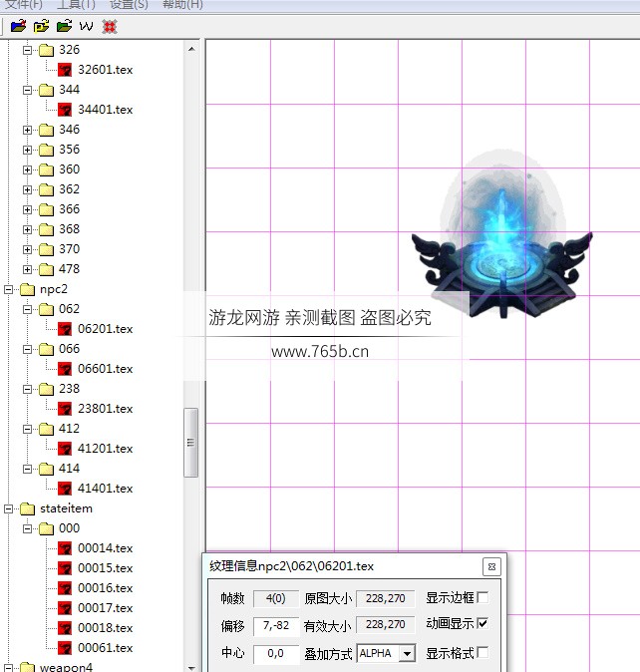Click the blue flame altar sprite preview
Image resolution: width=640 pixels, height=672 pixels.
(502, 234)
